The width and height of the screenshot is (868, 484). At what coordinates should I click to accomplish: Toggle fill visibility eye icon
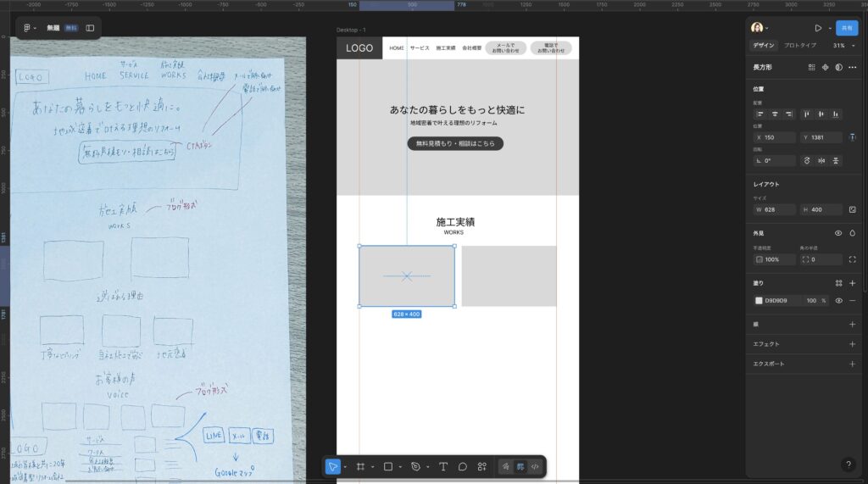click(x=838, y=301)
